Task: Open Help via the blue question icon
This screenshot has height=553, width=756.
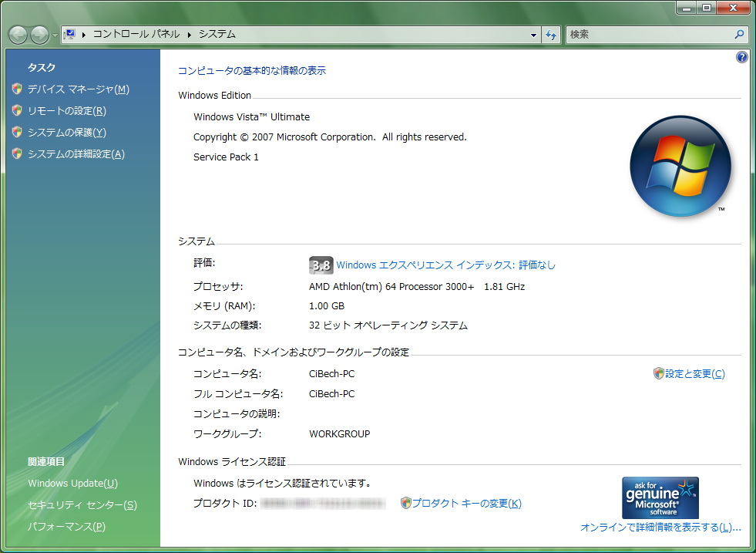Action: 742,57
